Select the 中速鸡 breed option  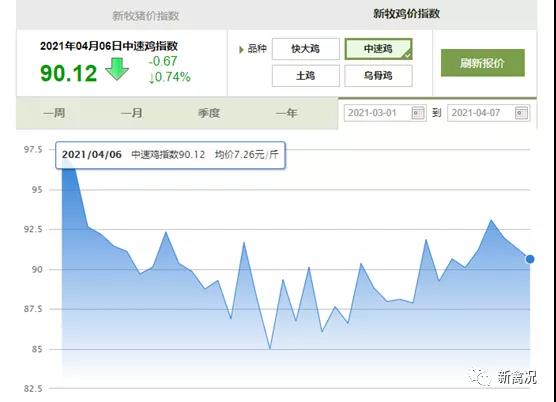tap(378, 49)
